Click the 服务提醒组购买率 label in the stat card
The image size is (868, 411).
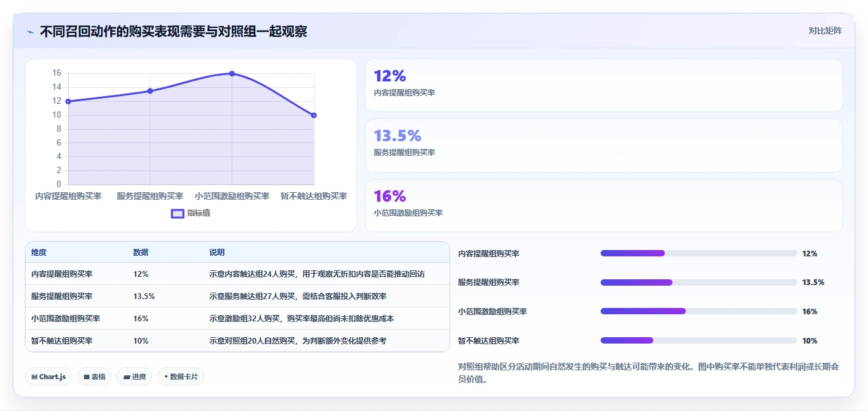pyautogui.click(x=404, y=153)
